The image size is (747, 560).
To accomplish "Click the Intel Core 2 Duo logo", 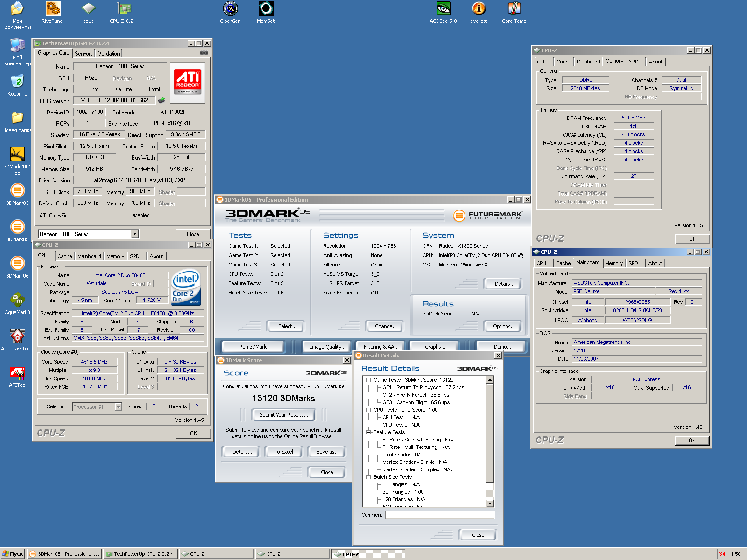I will click(x=186, y=287).
